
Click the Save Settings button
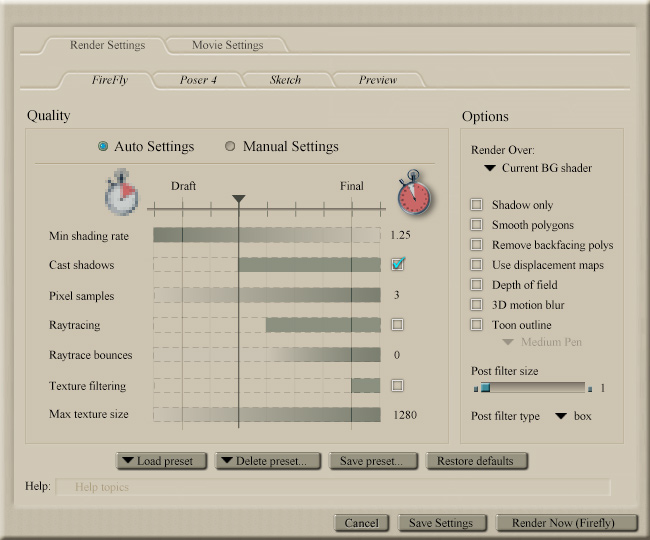441,523
